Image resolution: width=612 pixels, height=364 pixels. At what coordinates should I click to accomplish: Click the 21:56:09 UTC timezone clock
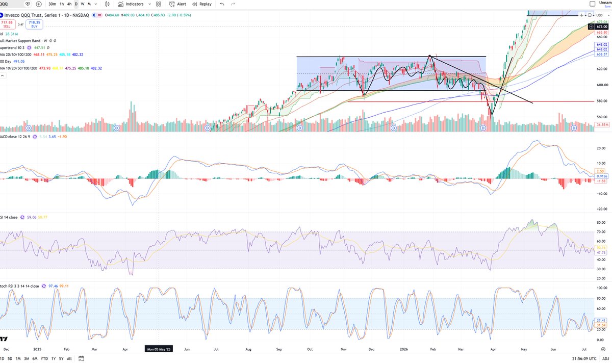click(x=584, y=358)
